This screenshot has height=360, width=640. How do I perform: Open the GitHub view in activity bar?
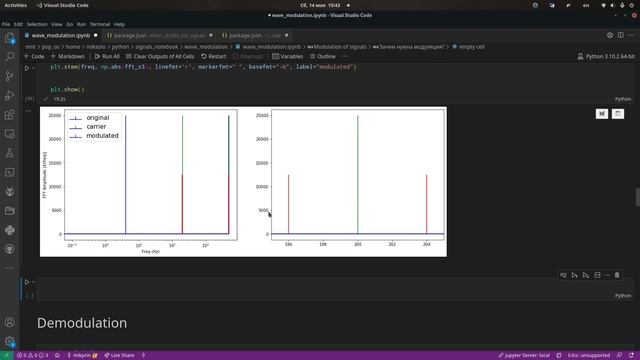[x=9, y=249]
